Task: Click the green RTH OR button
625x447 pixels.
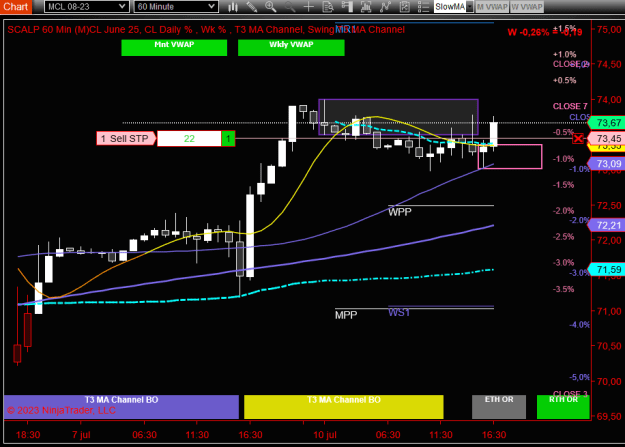Action: coord(563,407)
